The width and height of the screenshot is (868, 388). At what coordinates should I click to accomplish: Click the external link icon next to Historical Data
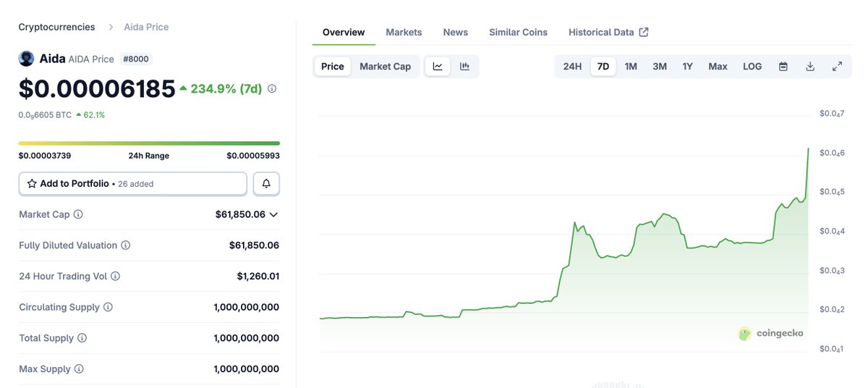[x=644, y=32]
